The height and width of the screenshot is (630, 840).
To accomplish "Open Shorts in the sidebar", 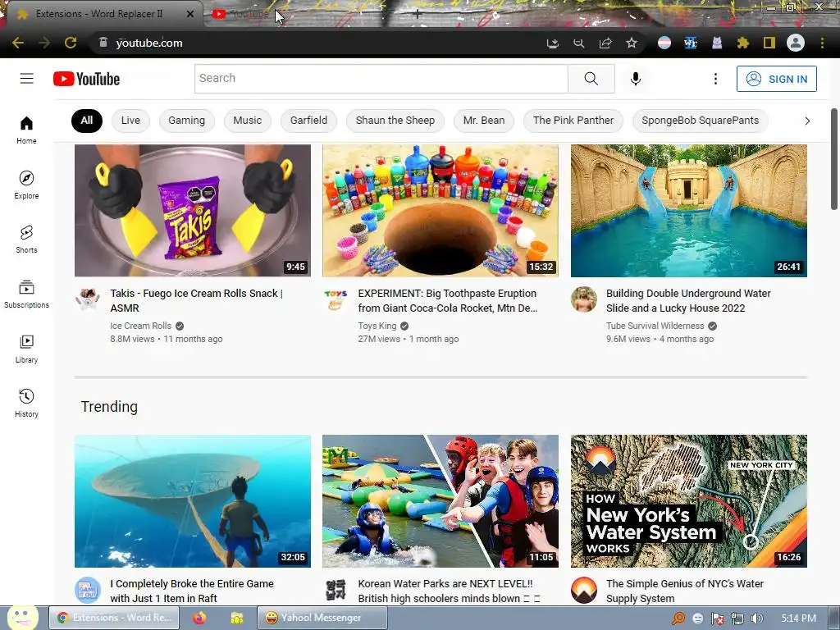I will [x=26, y=239].
